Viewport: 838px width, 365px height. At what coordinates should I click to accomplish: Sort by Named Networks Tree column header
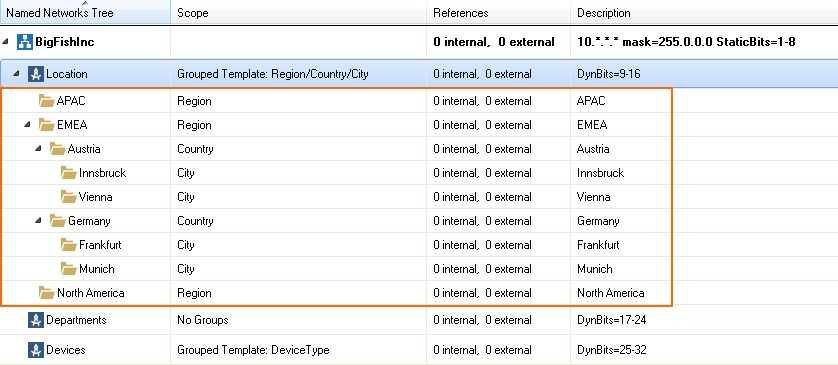tap(86, 12)
